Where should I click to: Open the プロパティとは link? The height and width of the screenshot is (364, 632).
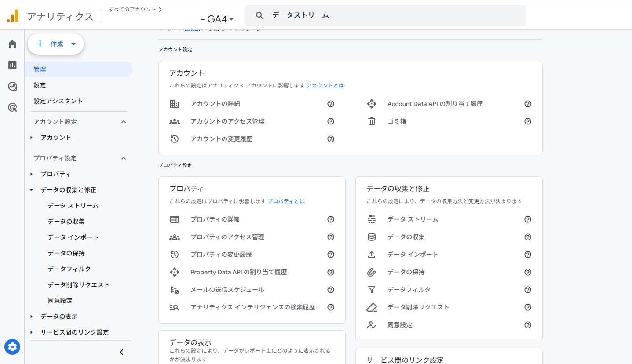point(286,201)
